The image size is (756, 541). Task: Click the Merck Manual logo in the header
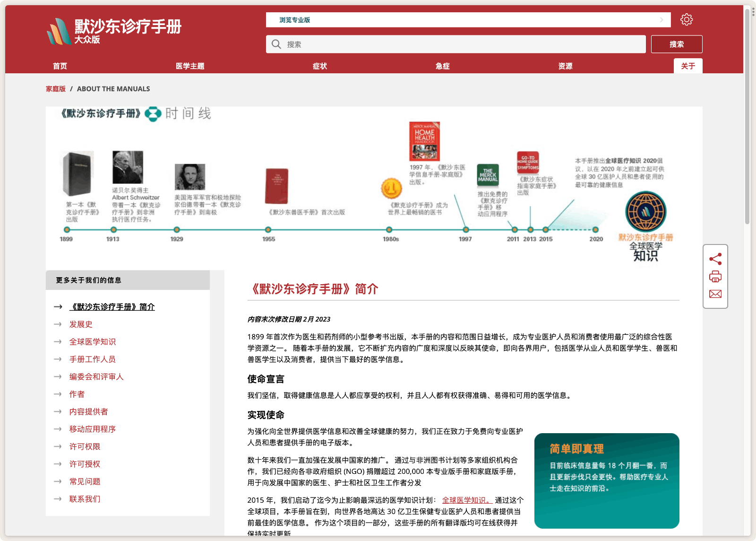[114, 31]
